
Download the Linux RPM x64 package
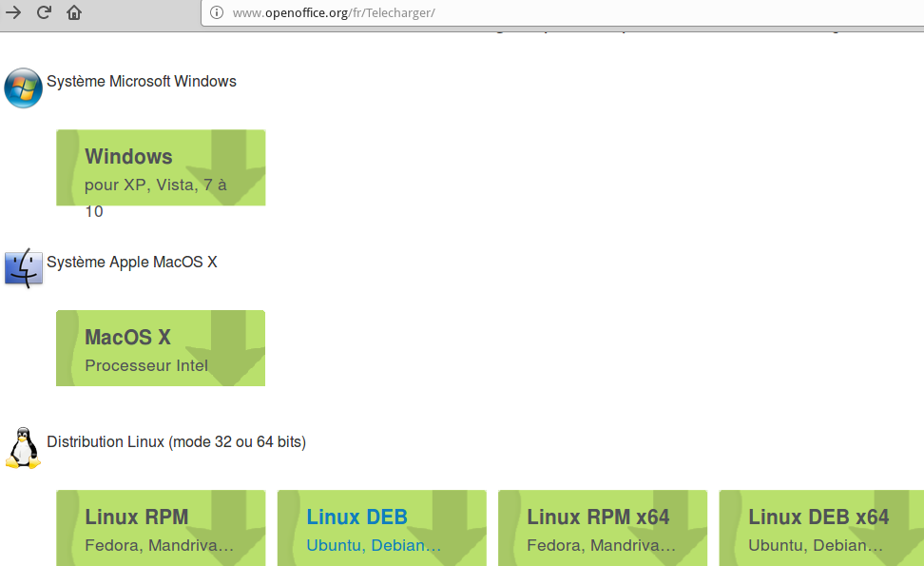click(603, 528)
